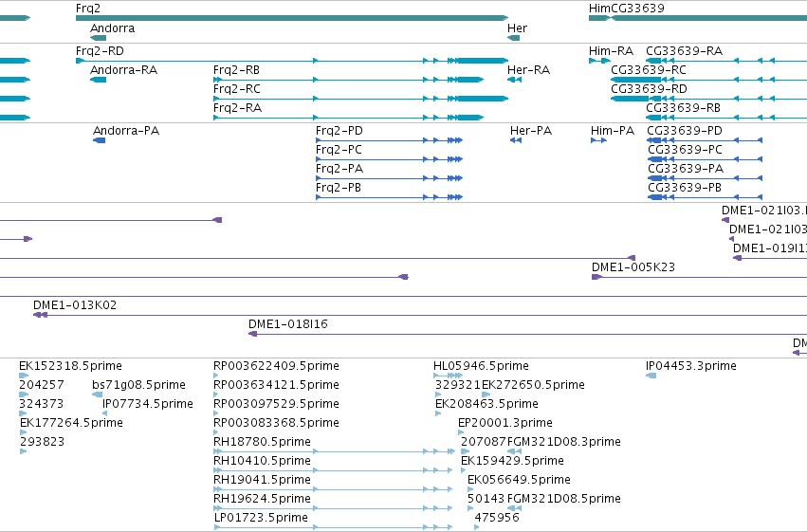Select the CG33639-RD transcript label
The width and height of the screenshot is (807, 532).
pos(649,89)
